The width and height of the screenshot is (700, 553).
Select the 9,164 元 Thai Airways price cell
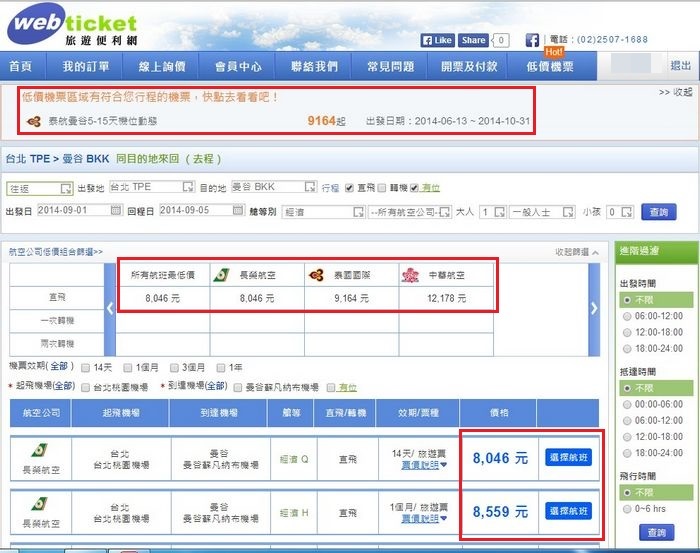pos(351,298)
